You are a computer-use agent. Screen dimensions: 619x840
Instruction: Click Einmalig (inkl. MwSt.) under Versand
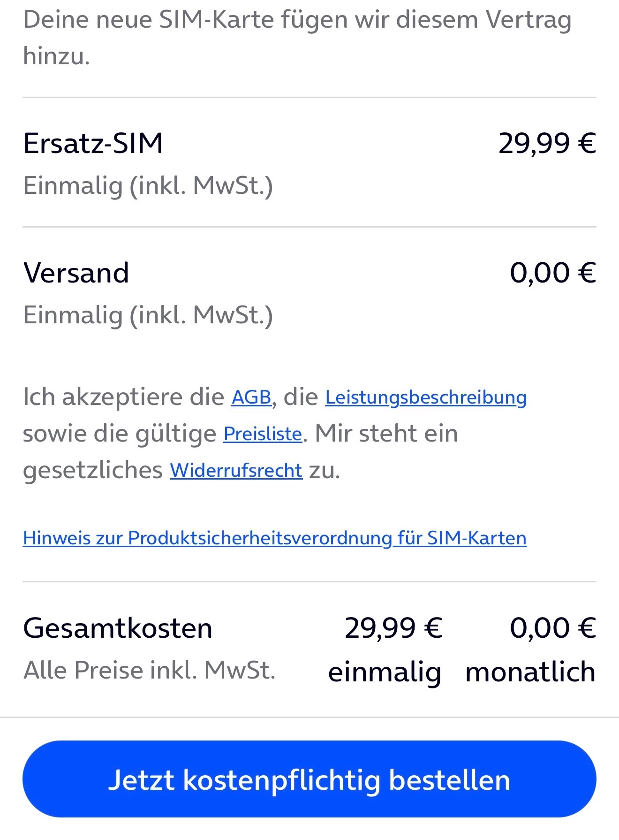(148, 315)
